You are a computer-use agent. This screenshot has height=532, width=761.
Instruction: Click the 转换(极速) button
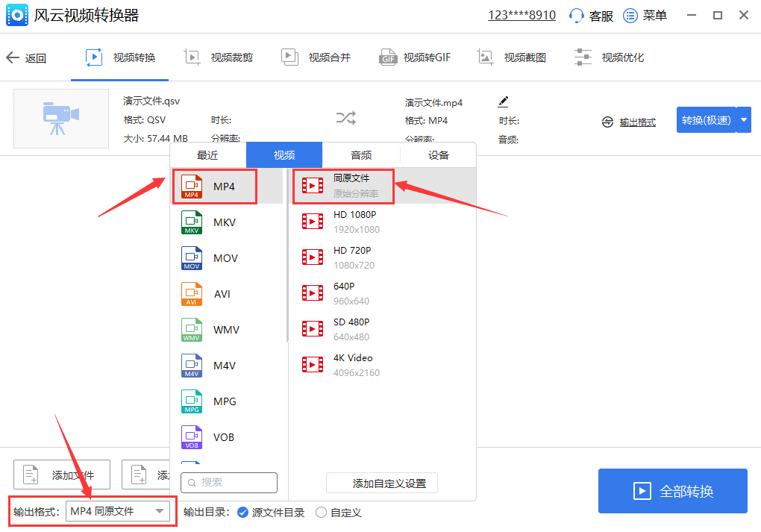(x=706, y=120)
